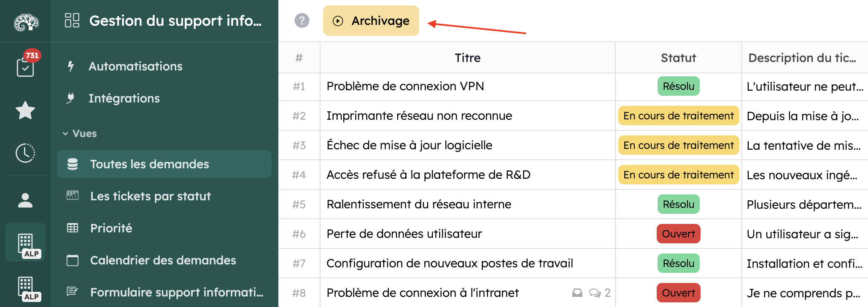
Task: Click the inbox tray icon on ticket #8
Action: (577, 293)
